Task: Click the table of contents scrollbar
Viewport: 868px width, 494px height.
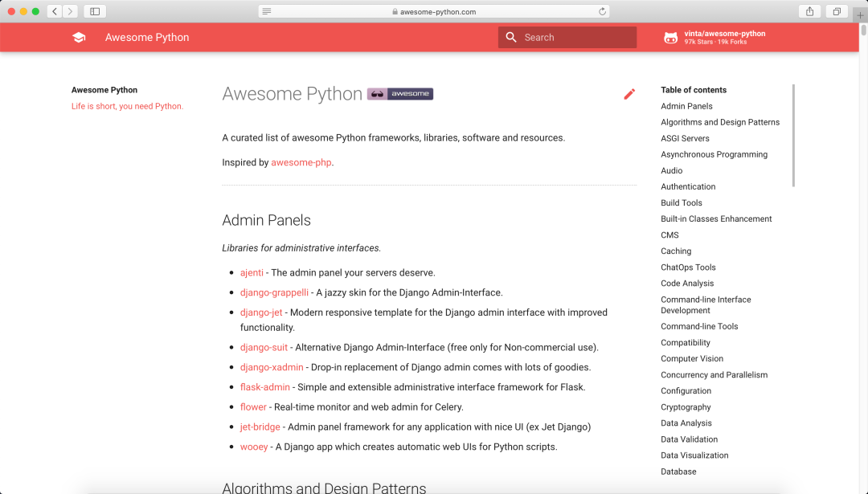Action: point(793,136)
